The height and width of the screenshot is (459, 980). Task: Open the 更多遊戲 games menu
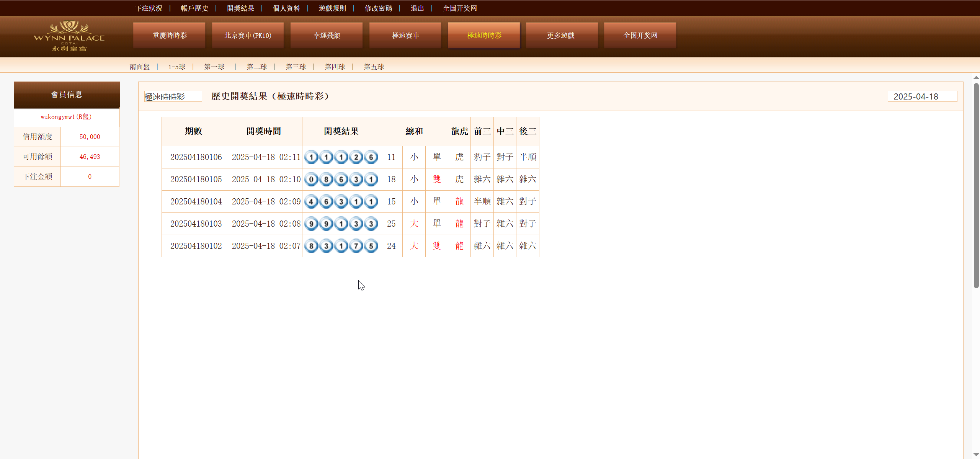tap(561, 36)
